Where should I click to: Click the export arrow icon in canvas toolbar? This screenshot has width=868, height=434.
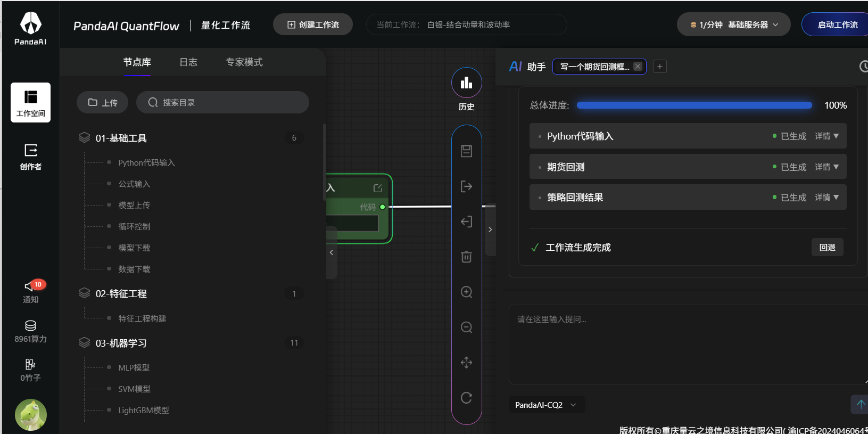click(467, 186)
